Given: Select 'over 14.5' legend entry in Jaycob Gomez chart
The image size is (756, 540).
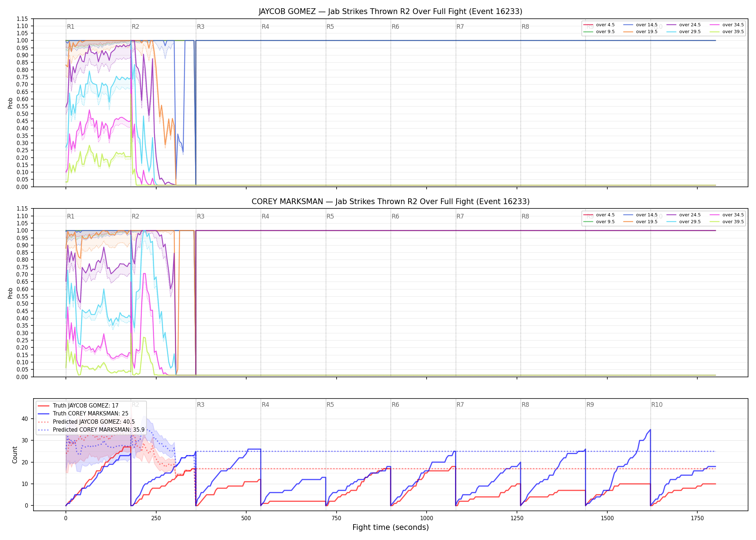Looking at the screenshot, I should (640, 25).
